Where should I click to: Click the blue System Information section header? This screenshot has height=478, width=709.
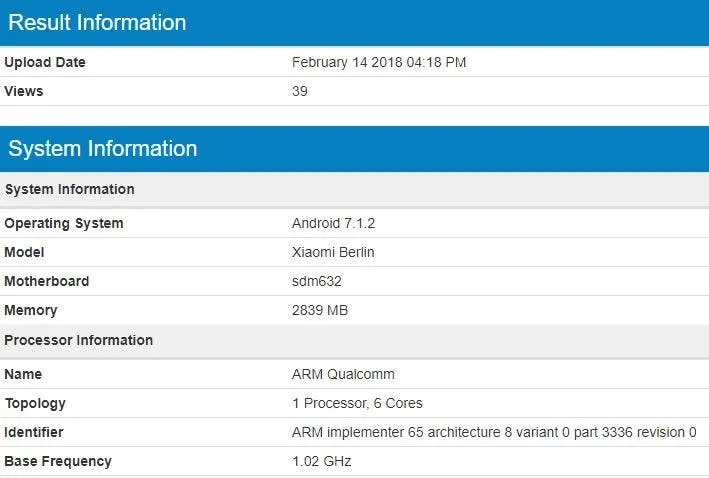pyautogui.click(x=103, y=149)
